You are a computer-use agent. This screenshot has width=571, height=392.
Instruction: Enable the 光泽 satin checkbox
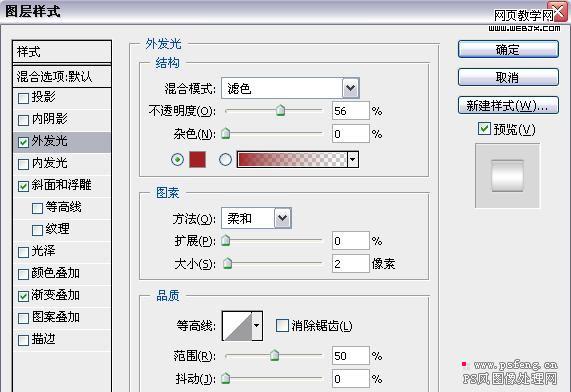(23, 252)
